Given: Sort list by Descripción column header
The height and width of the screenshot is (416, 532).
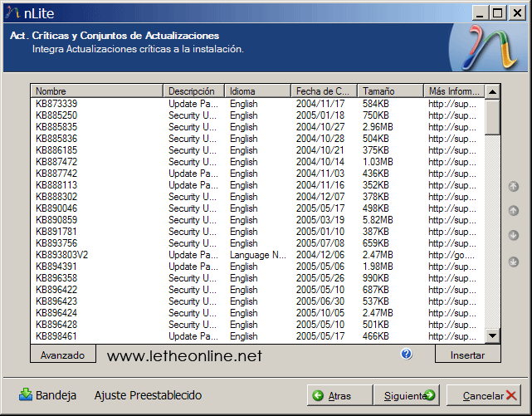Looking at the screenshot, I should tap(193, 91).
